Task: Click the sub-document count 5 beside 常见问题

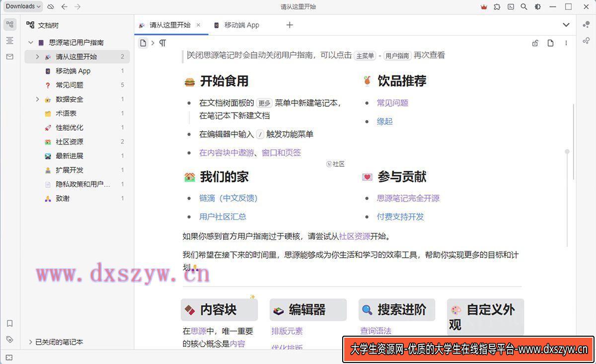Action: tap(122, 85)
